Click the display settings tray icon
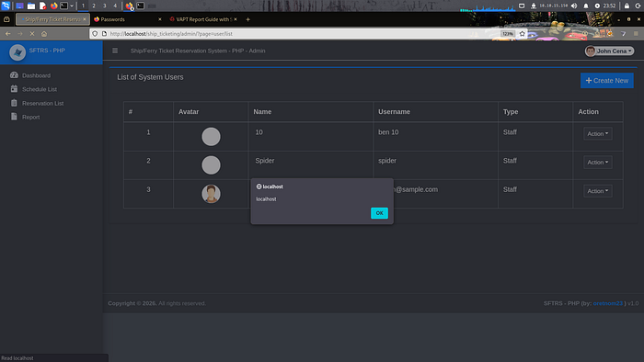 522,6
